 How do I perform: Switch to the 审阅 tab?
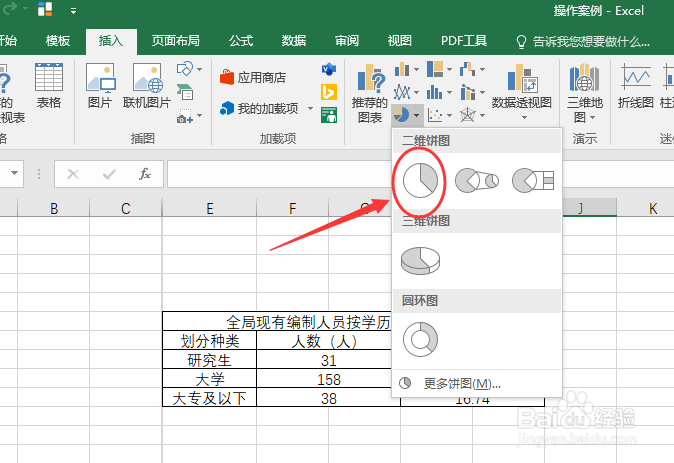pyautogui.click(x=346, y=41)
